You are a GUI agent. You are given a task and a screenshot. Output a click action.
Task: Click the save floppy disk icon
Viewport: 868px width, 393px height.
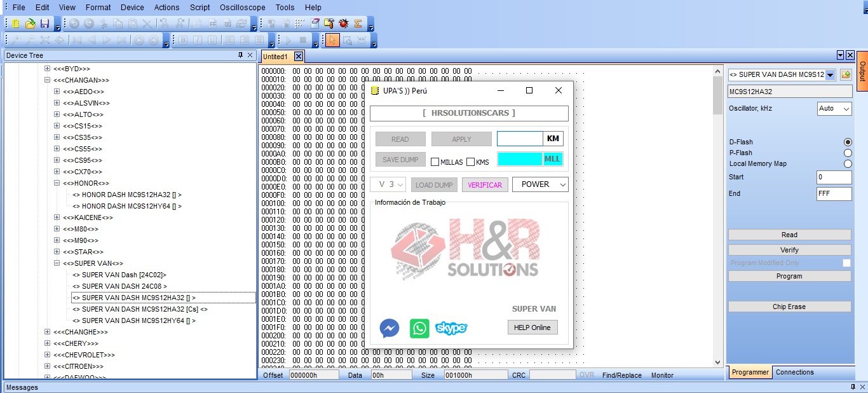44,24
